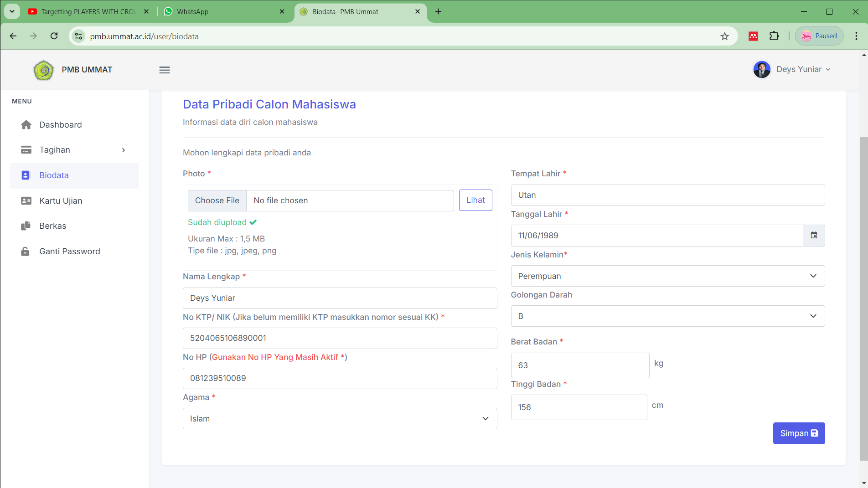
Task: Go to Berkas menu item
Action: [53, 226]
